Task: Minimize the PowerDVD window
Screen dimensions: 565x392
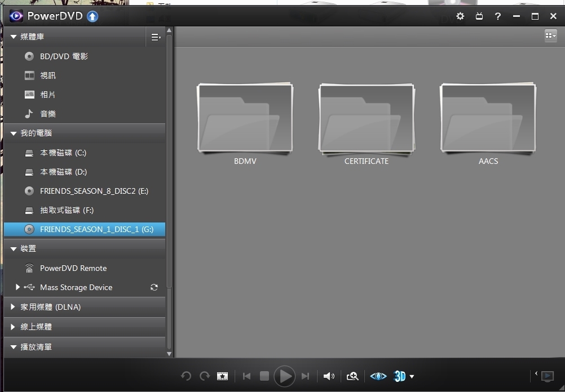Action: point(517,16)
